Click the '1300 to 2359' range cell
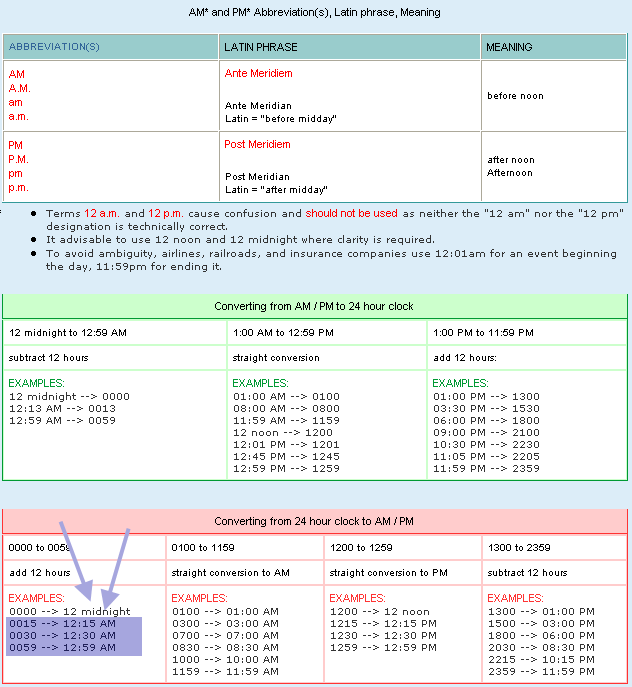Screen dimensions: 632x687 pos(554,548)
